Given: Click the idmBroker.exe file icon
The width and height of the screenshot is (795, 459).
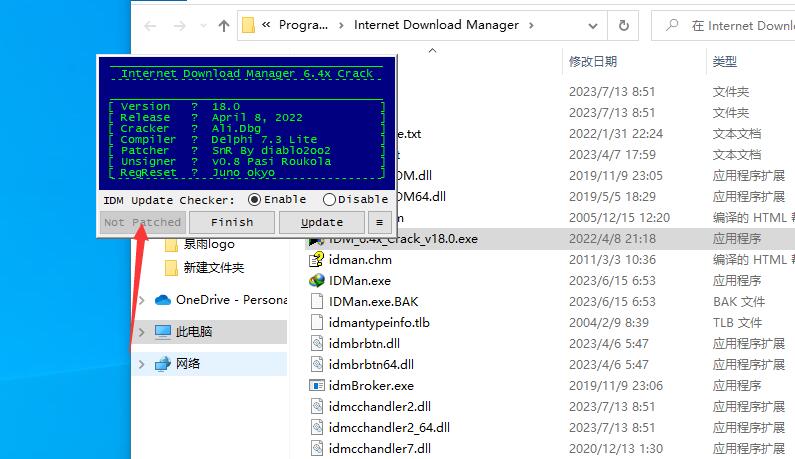Looking at the screenshot, I should tap(317, 386).
